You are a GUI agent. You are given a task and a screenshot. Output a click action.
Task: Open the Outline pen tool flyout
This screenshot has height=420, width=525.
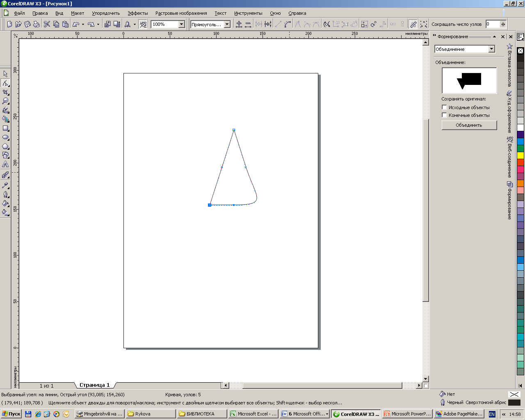tap(5, 194)
